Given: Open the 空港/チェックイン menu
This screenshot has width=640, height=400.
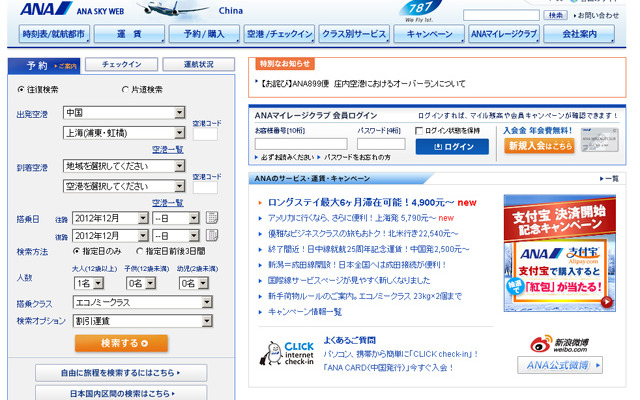Looking at the screenshot, I should point(279,34).
